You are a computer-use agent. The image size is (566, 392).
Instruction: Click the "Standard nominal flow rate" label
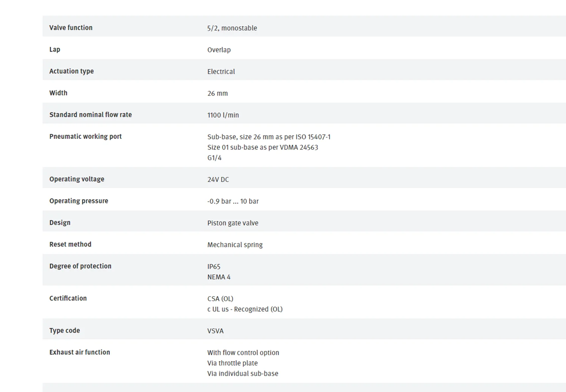91,115
